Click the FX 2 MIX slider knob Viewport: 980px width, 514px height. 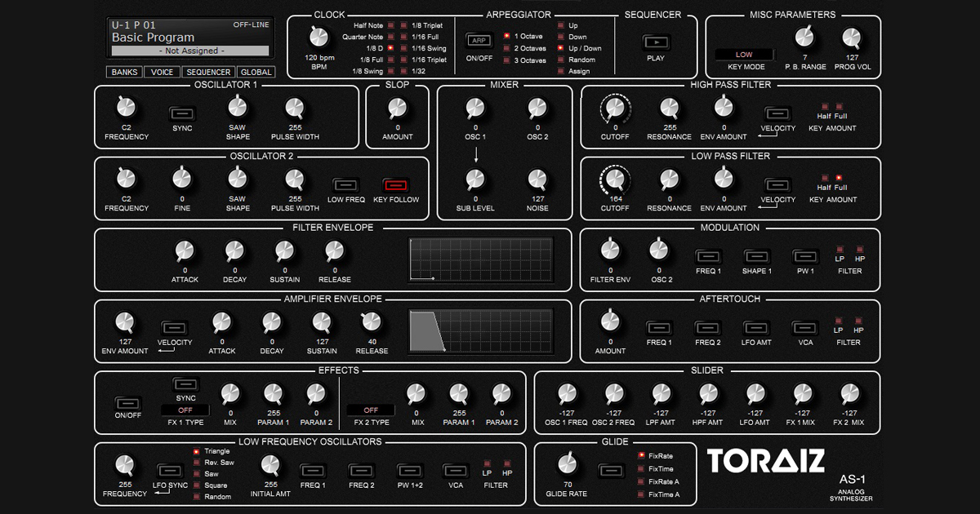click(851, 393)
